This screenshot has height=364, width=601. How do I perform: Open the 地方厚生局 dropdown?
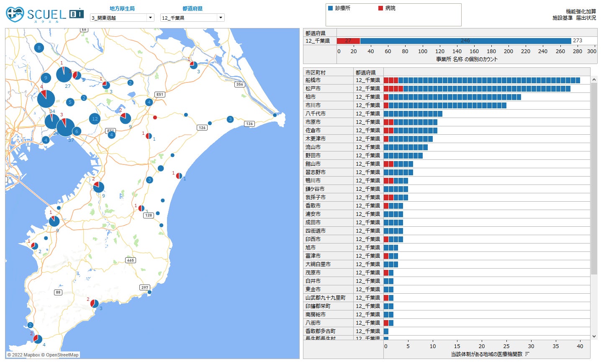150,18
